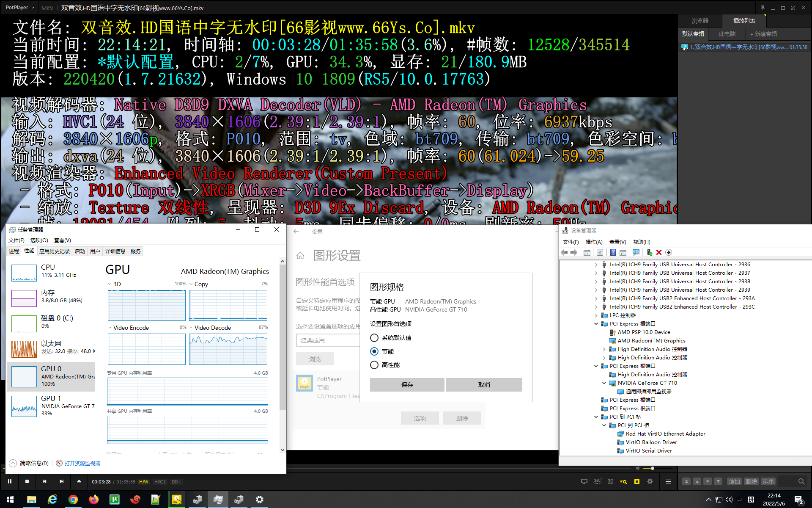Stop playback with the square button
812x508 pixels.
pyautogui.click(x=27, y=481)
